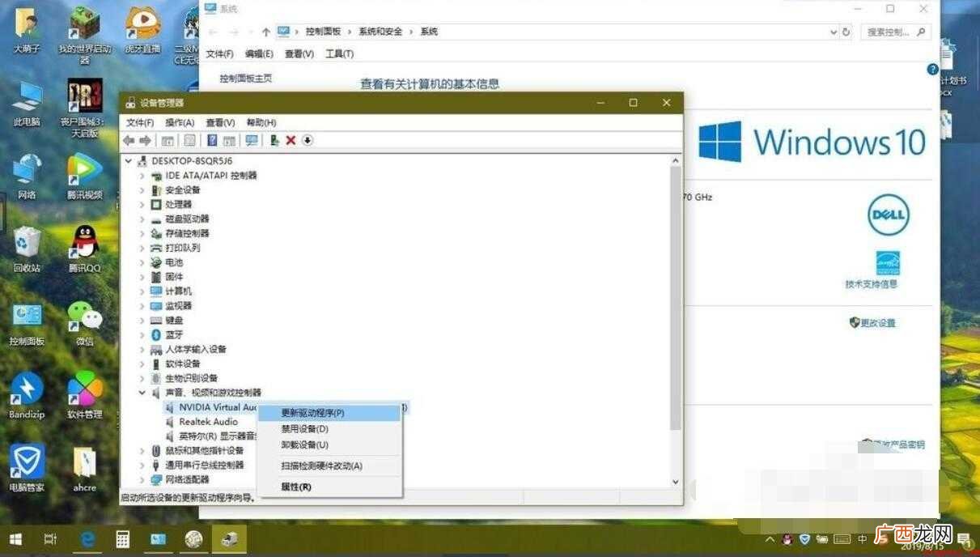Click 控制面板主页 link in System window

246,79
